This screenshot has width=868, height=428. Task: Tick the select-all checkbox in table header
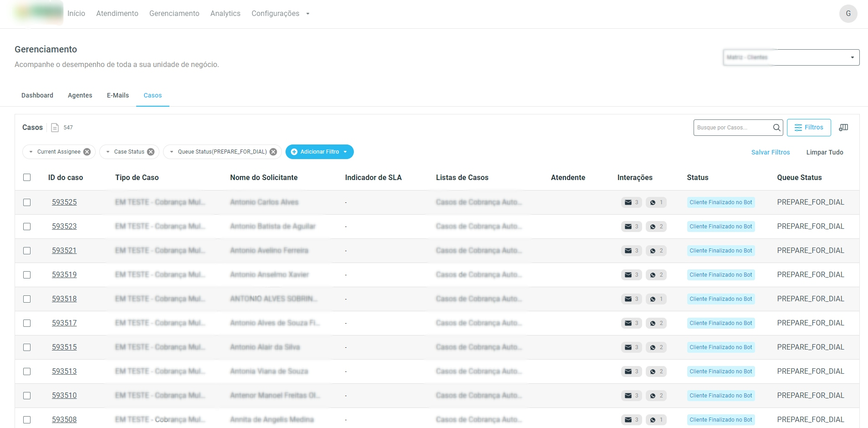(x=27, y=177)
